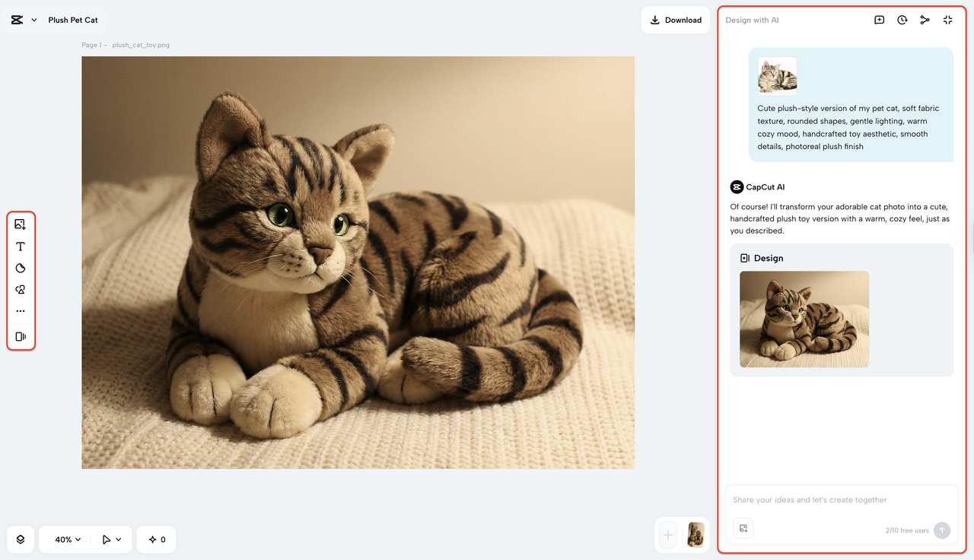Image resolution: width=974 pixels, height=560 pixels.
Task: Open the 40% zoom level dropdown
Action: tap(65, 539)
